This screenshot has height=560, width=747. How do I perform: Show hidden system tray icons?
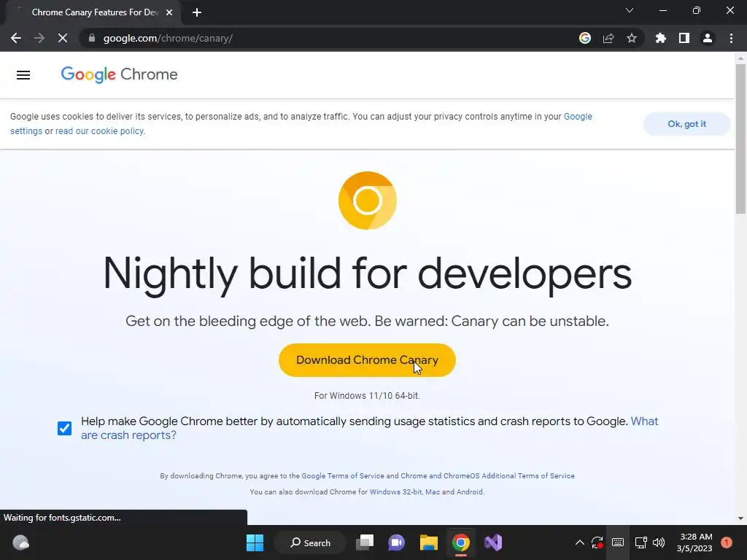pos(580,542)
